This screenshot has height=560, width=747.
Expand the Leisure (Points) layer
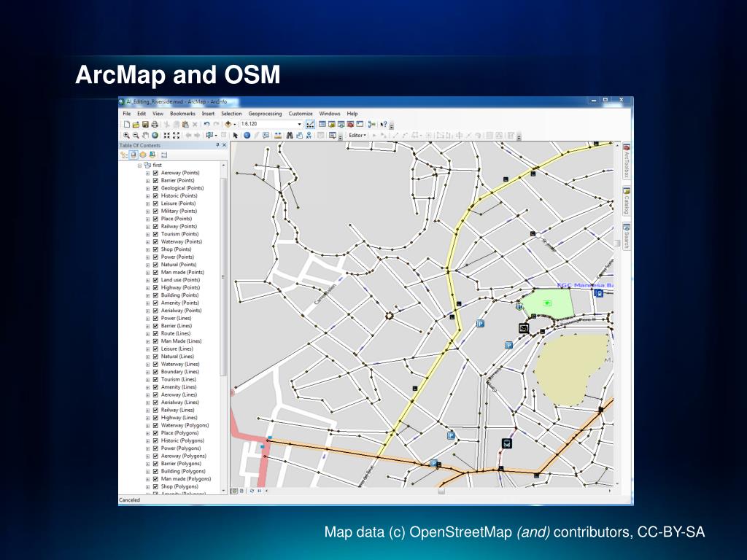click(x=147, y=203)
